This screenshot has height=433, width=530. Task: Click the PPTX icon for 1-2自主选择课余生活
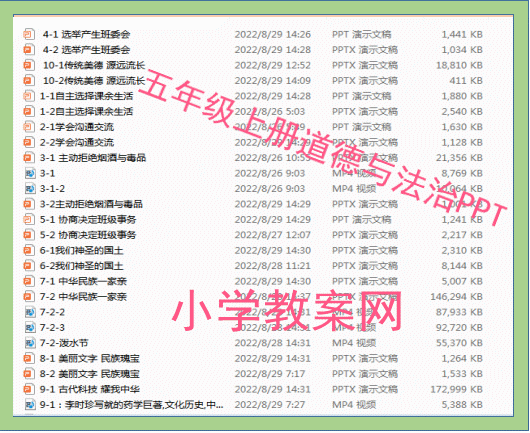pos(29,112)
